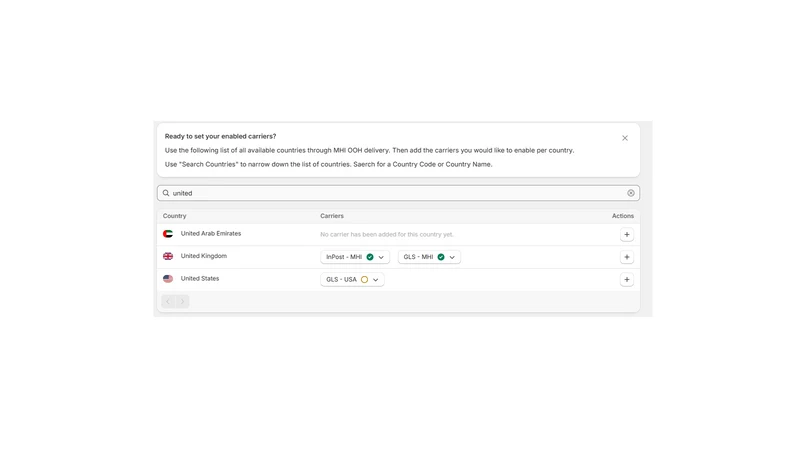Add a carrier for United Kingdom

click(627, 257)
